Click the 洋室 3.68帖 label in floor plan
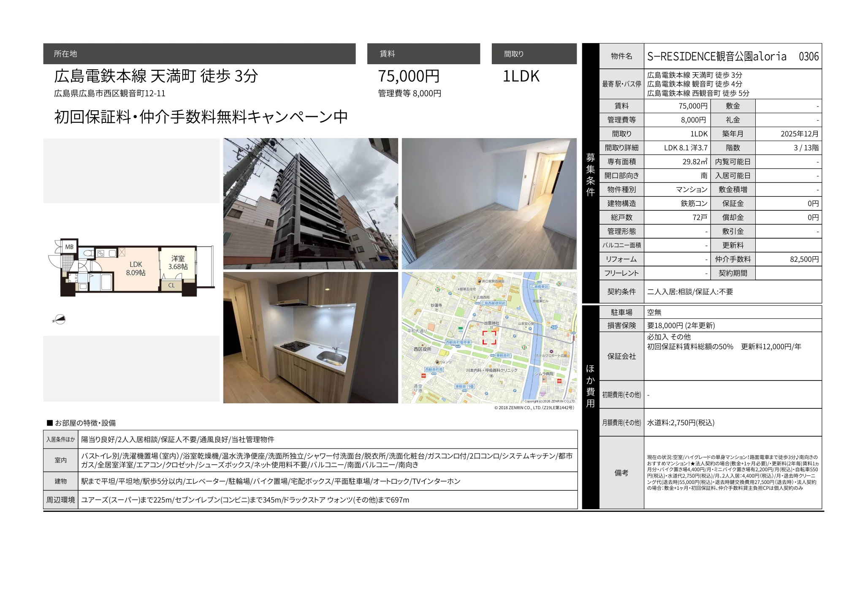The width and height of the screenshot is (868, 614). [178, 262]
